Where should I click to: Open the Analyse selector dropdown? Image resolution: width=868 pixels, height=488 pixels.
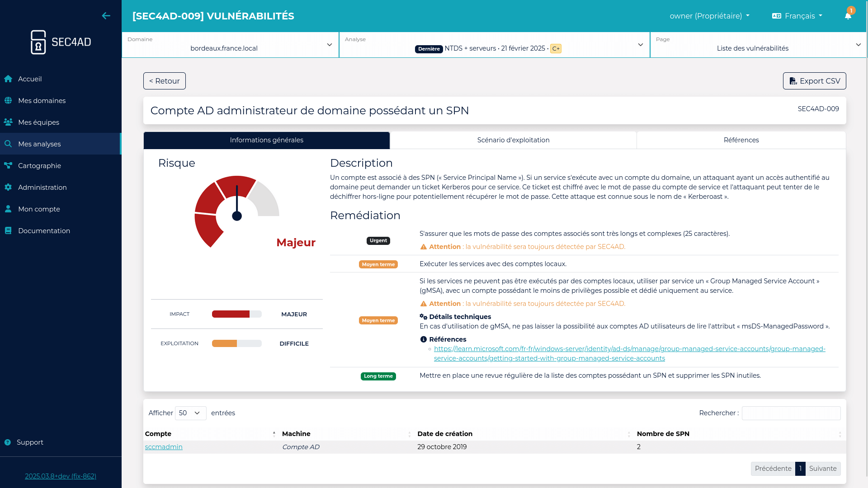(x=494, y=45)
